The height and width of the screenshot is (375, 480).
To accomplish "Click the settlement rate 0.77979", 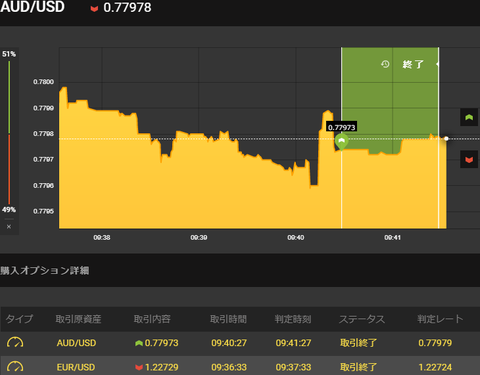I will (435, 343).
